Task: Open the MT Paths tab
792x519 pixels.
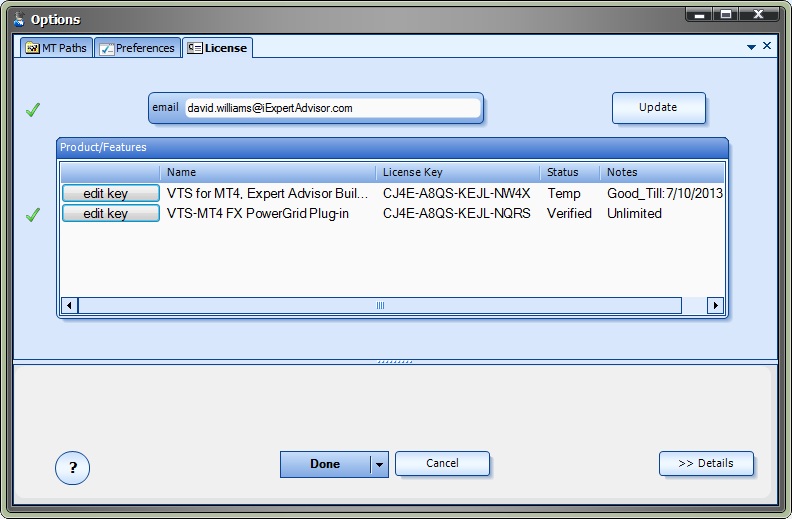Action: pyautogui.click(x=57, y=48)
